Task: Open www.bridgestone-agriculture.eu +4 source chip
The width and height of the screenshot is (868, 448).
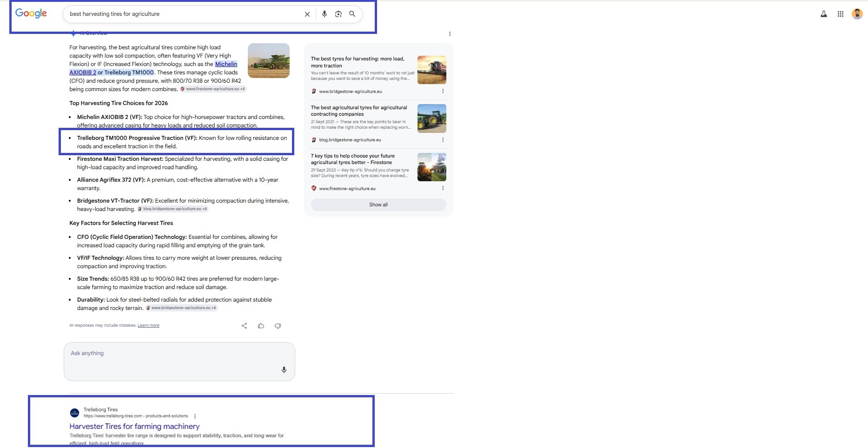Action: (181, 308)
